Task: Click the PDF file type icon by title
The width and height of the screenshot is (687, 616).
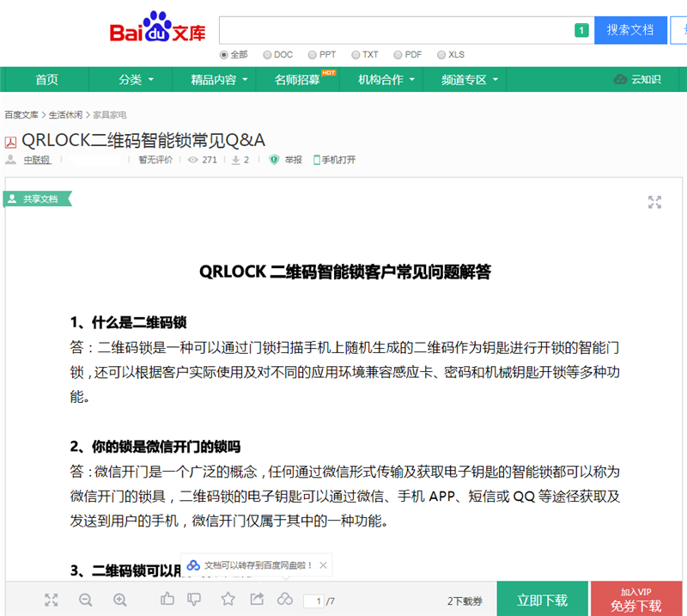Action: point(10,142)
